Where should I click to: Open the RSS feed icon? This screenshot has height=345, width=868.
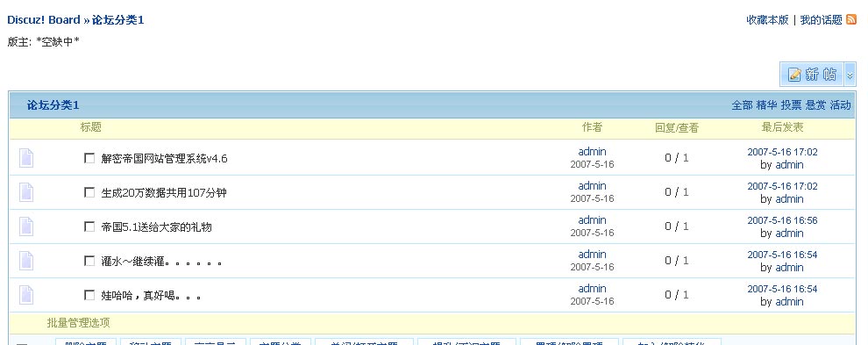pos(850,20)
